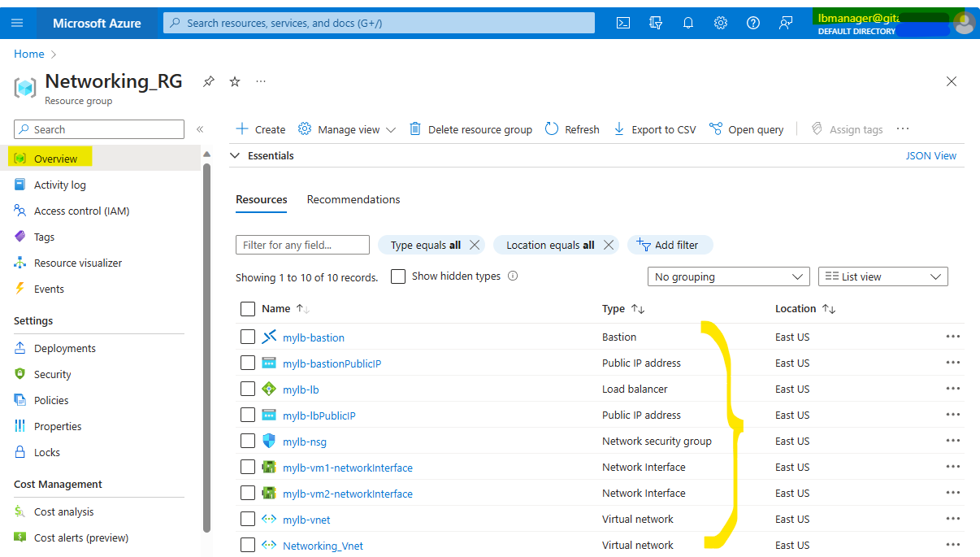The height and width of the screenshot is (557, 980).
Task: Pin Networking_RG to dashboard
Action: point(209,81)
